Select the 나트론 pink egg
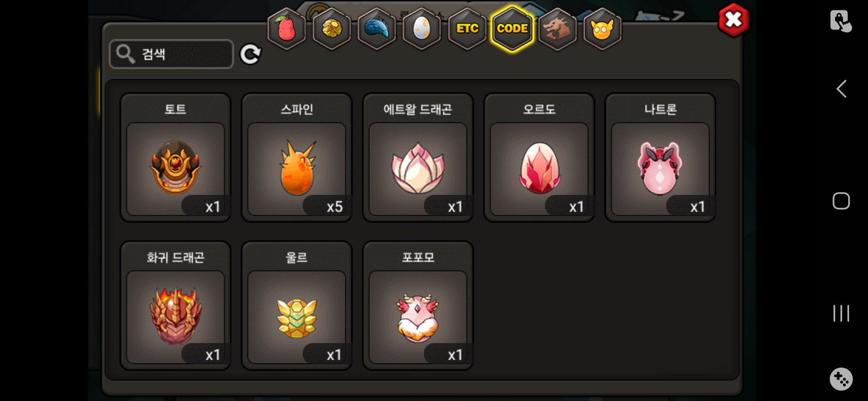Image resolution: width=868 pixels, height=401 pixels. coord(660,157)
